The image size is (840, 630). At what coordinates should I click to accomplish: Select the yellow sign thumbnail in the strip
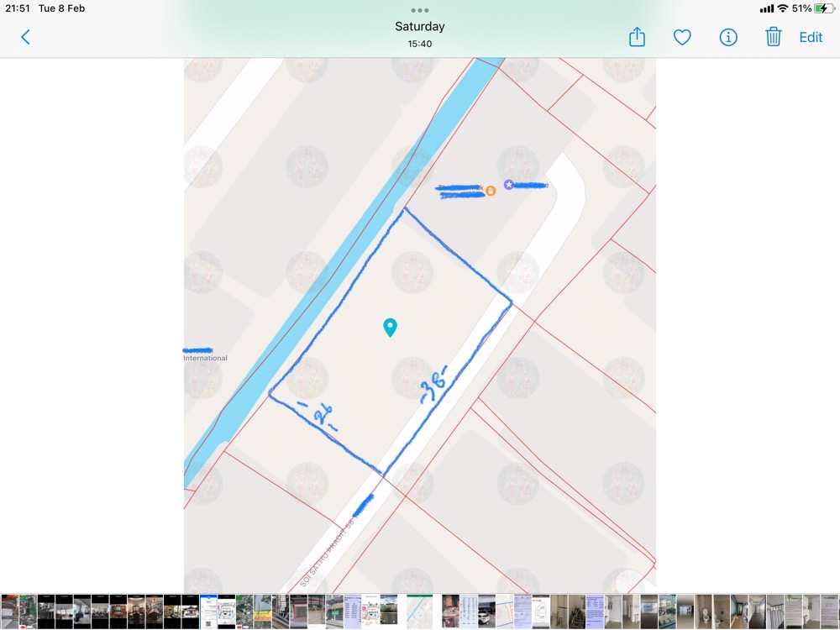pyautogui.click(x=262, y=612)
